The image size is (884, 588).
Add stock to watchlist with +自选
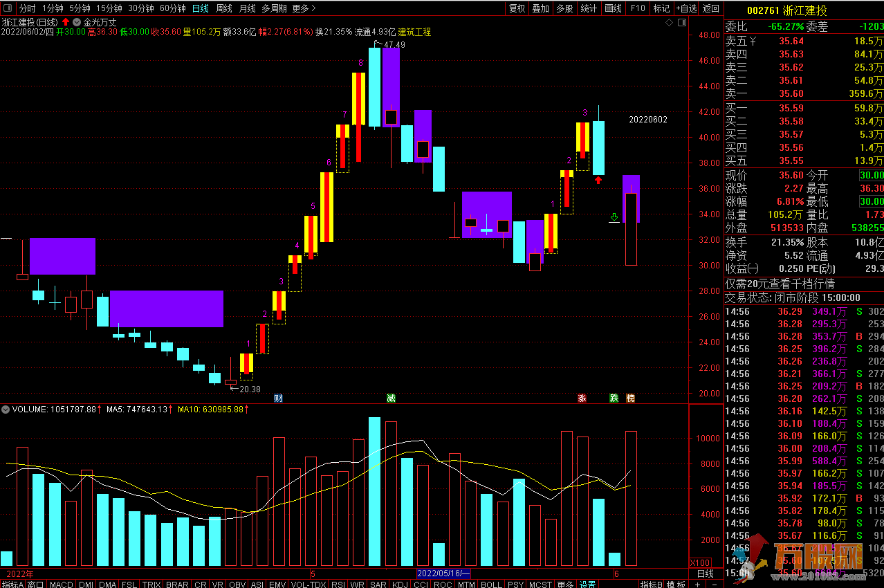[x=686, y=8]
